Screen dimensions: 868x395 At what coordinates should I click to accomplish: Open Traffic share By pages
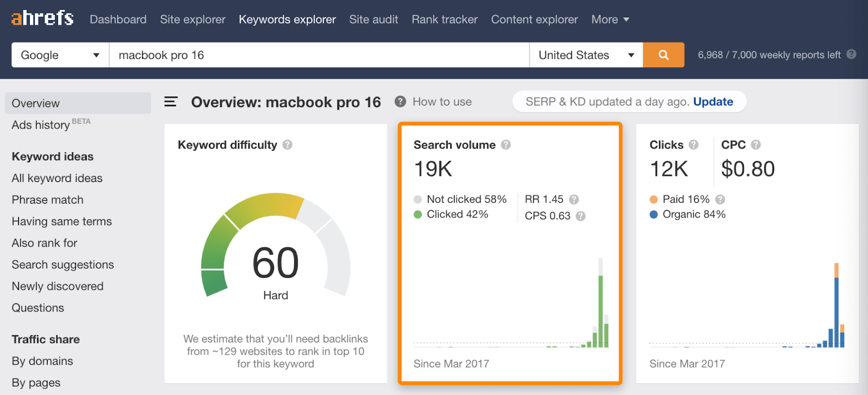coord(36,383)
